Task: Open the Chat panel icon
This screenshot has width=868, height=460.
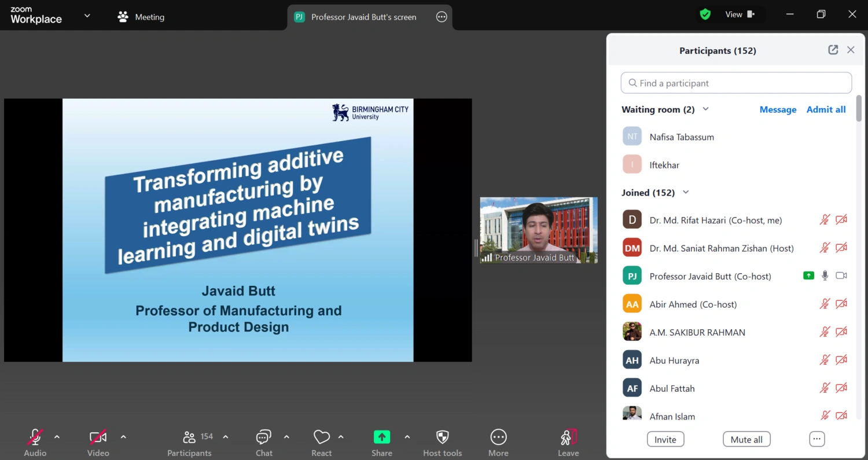Action: 264,437
